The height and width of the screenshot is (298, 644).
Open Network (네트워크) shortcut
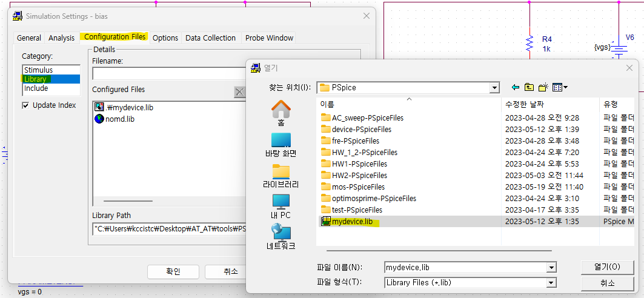point(281,237)
